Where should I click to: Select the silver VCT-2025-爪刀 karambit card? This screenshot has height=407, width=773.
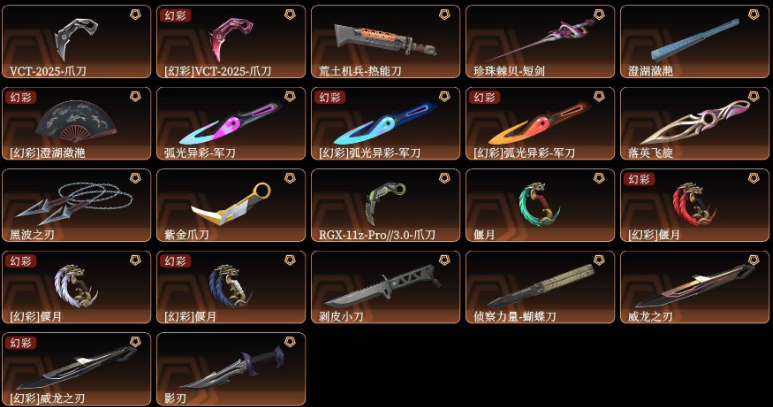[x=76, y=41]
